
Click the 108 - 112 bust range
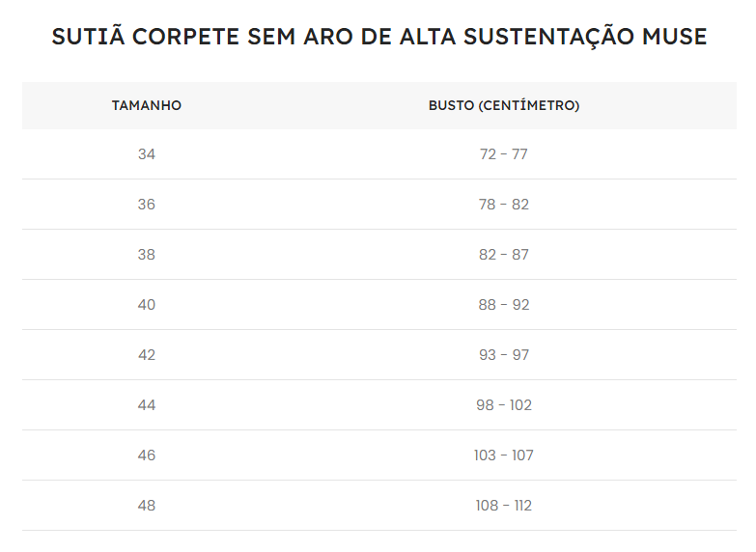coord(504,506)
